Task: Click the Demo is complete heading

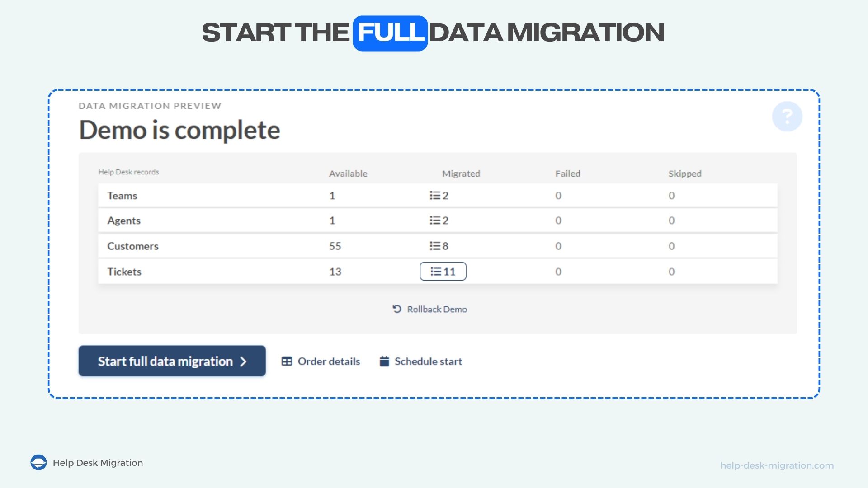Action: pos(179,130)
